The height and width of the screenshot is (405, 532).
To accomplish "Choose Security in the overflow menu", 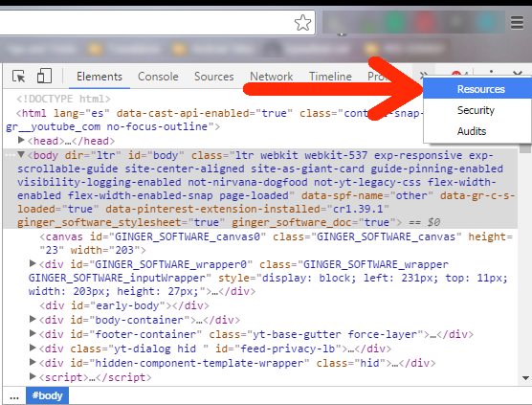I will 477,110.
